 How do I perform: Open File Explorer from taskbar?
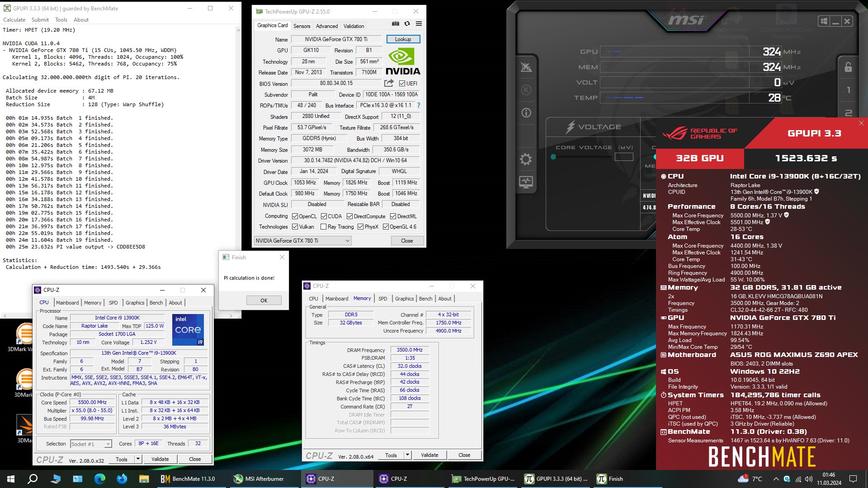(x=144, y=479)
